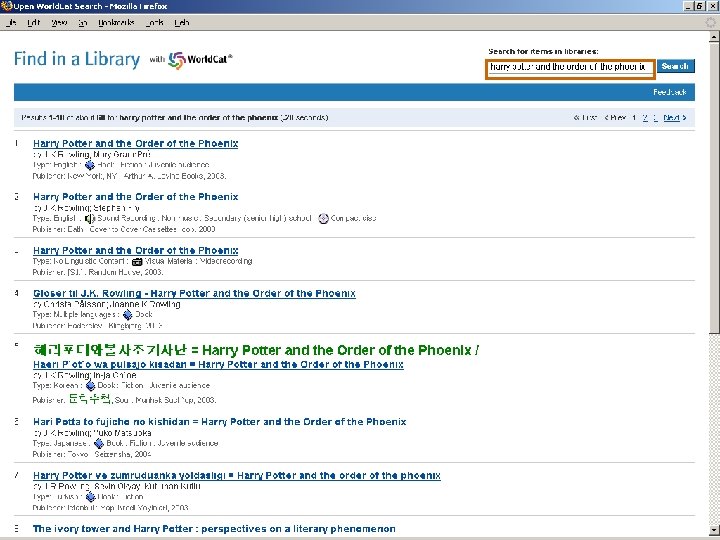
Task: Go to results page 2
Action: (x=645, y=118)
